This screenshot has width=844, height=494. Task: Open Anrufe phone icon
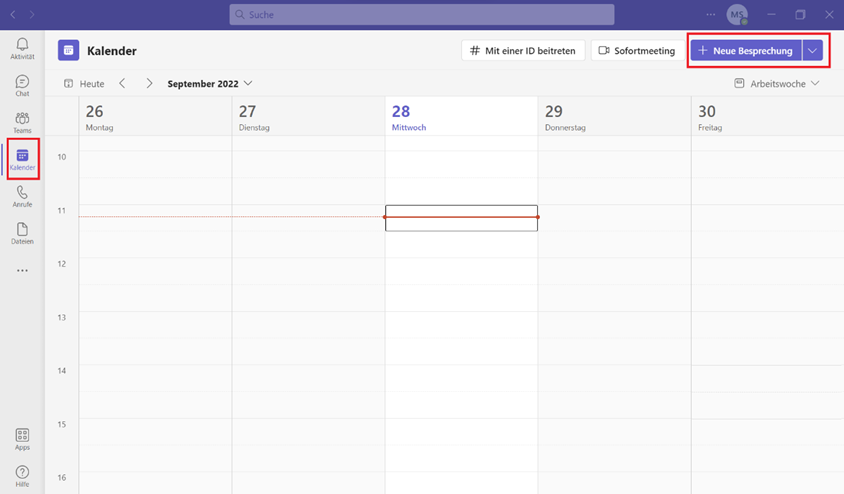coord(22,196)
